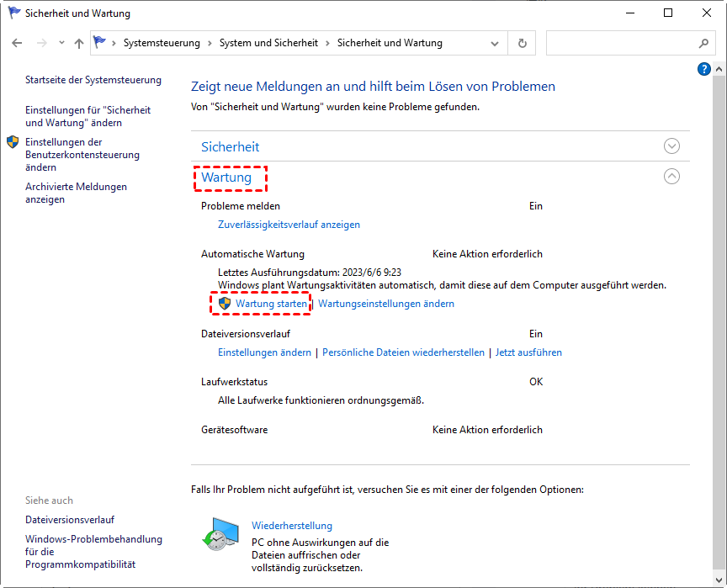The width and height of the screenshot is (727, 588).
Task: Open help with the blue question mark
Action: pyautogui.click(x=703, y=69)
